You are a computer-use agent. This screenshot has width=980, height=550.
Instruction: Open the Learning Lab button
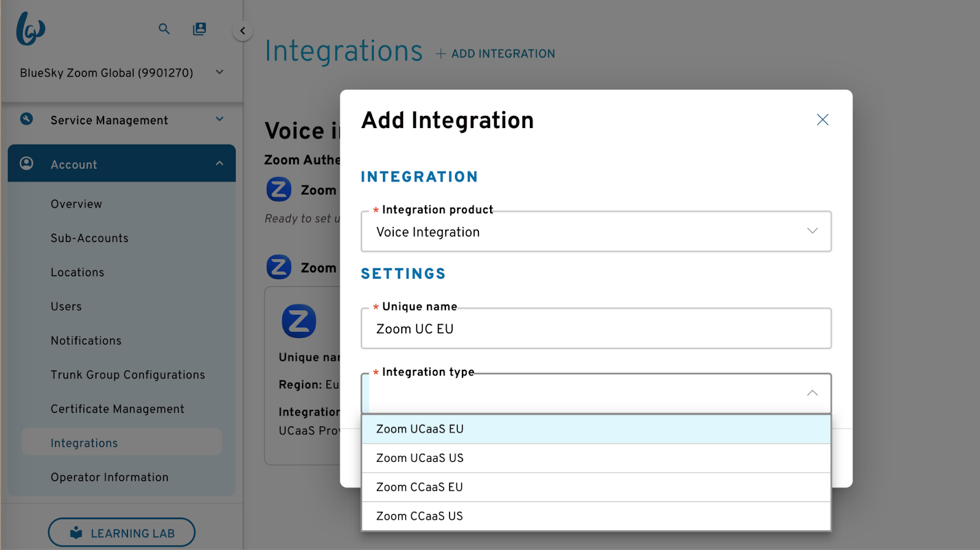coord(122,533)
